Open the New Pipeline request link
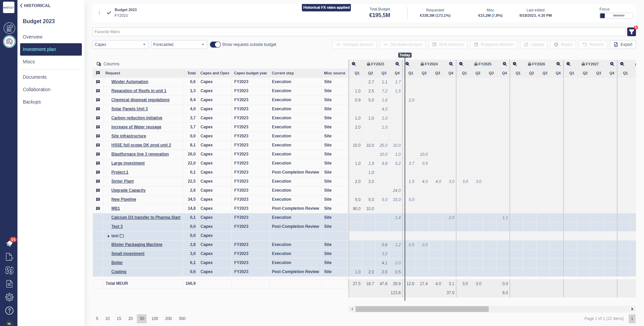Viewport: 644px width, 326px height. coord(123,199)
